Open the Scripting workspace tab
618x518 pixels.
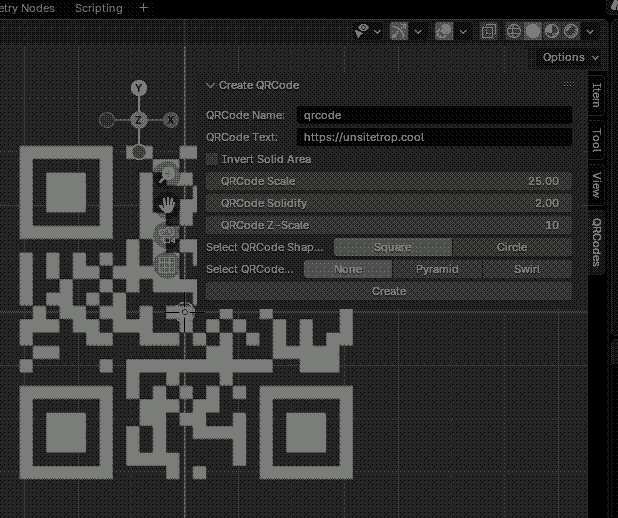click(x=98, y=8)
